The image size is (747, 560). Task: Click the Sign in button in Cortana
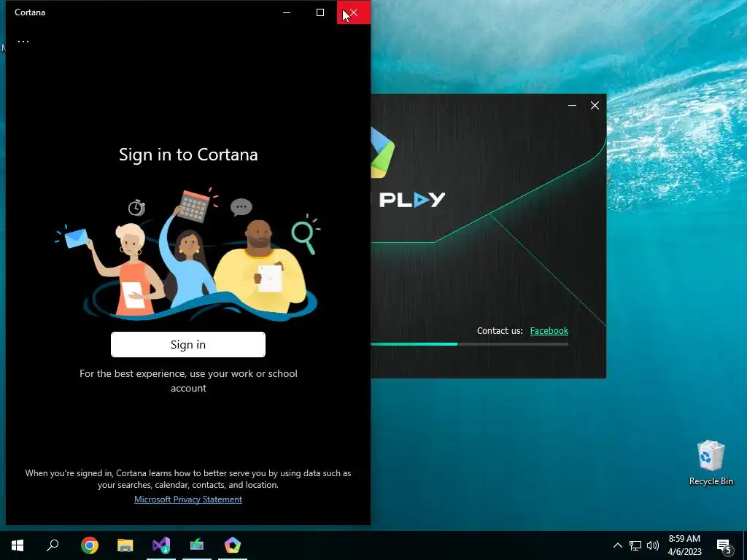tap(188, 344)
